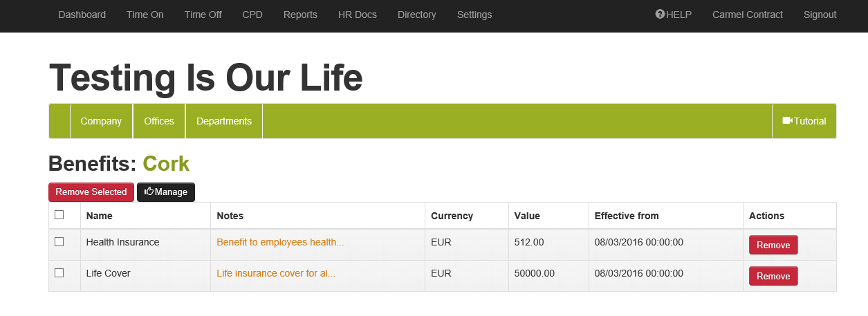This screenshot has height=316, width=868.
Task: Click Signout in the top bar
Action: (x=820, y=15)
